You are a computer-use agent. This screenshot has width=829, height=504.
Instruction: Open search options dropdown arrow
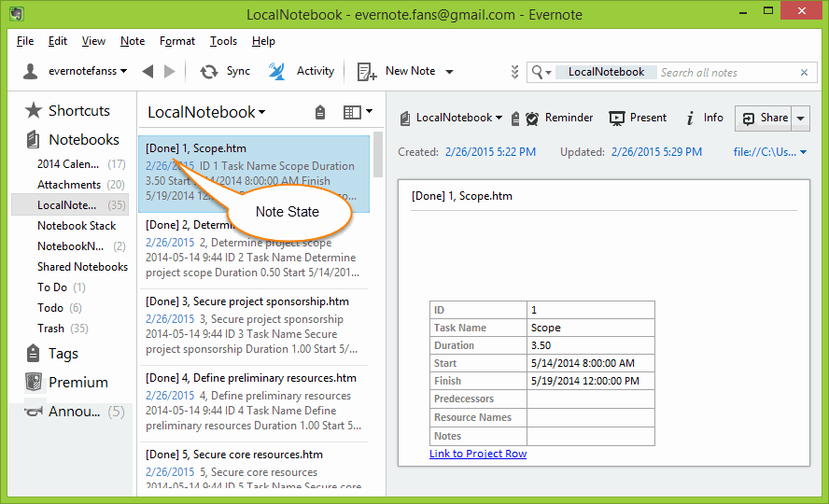tap(548, 73)
